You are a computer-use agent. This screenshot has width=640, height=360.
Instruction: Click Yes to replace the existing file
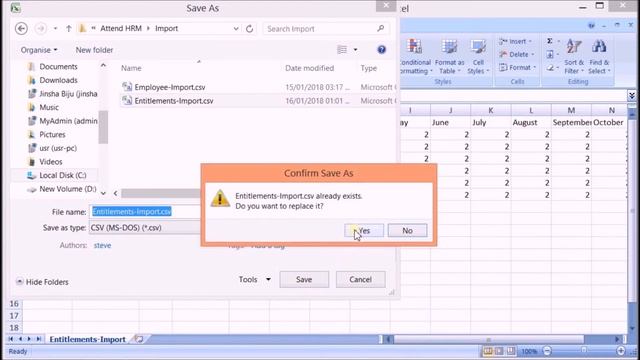point(364,231)
